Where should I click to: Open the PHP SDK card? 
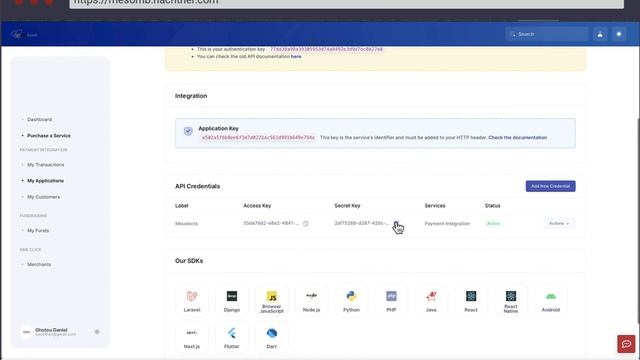point(391,300)
